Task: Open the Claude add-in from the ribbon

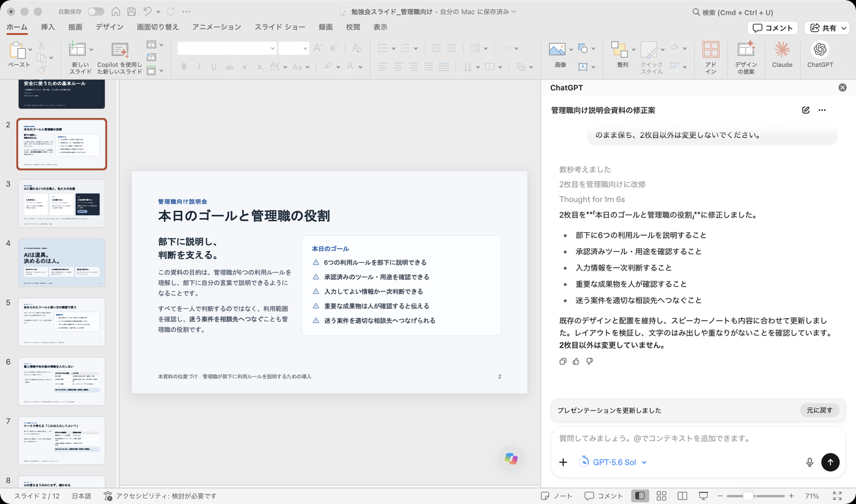Action: click(x=782, y=55)
